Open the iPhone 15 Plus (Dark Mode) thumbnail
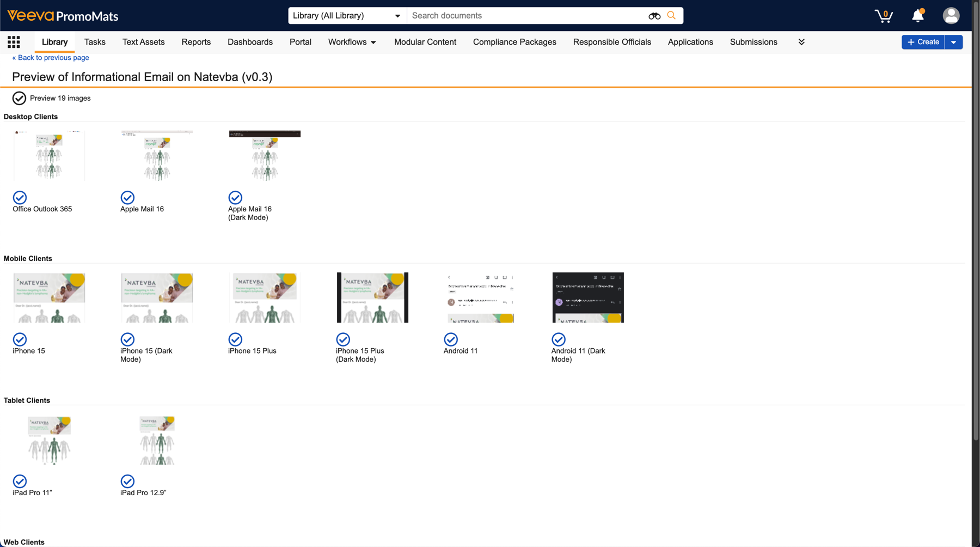Image resolution: width=980 pixels, height=547 pixels. coord(372,297)
